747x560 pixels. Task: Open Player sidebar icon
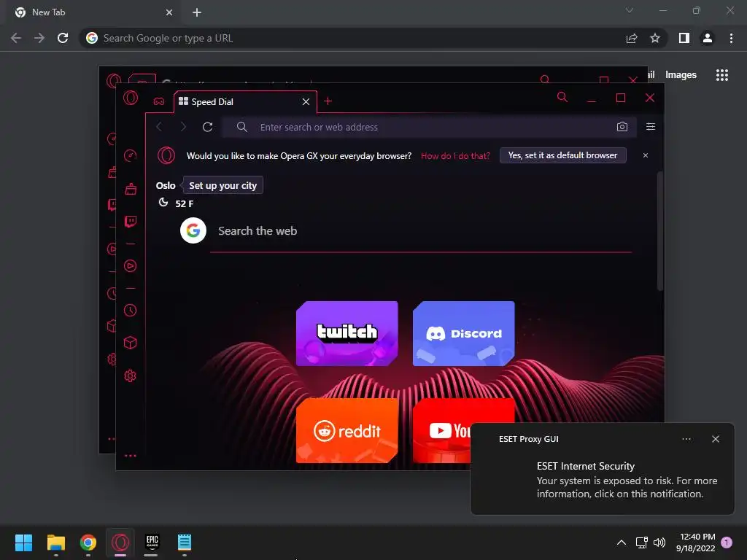coord(130,265)
